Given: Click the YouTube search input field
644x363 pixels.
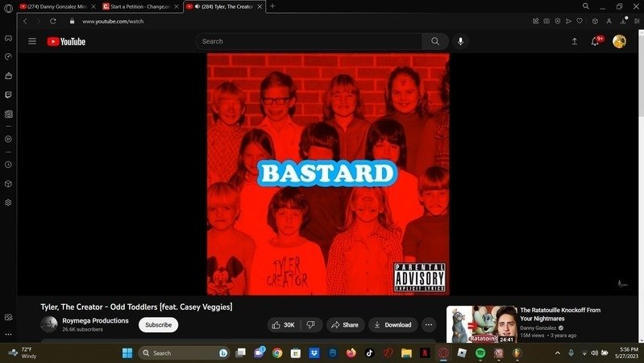Looking at the screenshot, I should pyautogui.click(x=309, y=41).
